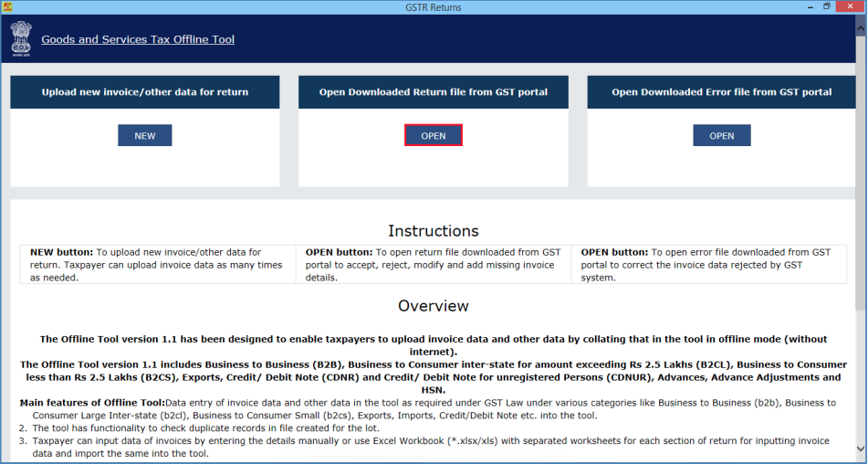Restore down the GSTR Returns window
Viewport: 868px width, 464px height.
(x=827, y=6)
